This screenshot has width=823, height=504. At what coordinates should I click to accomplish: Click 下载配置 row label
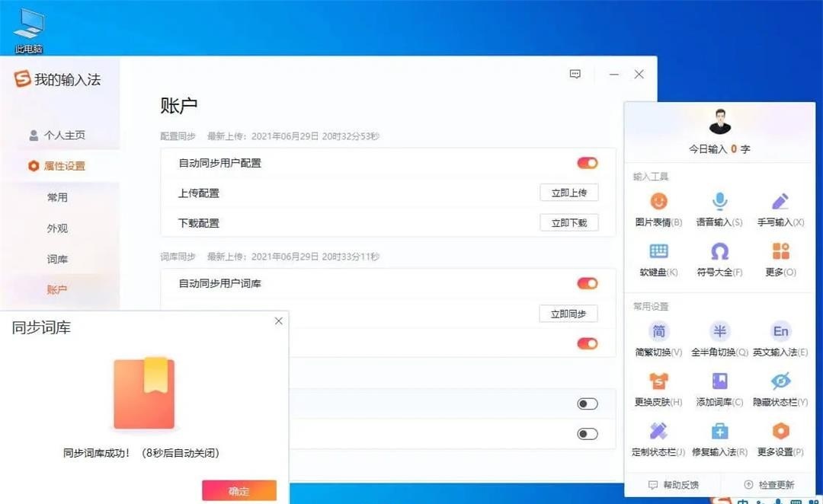tap(199, 223)
